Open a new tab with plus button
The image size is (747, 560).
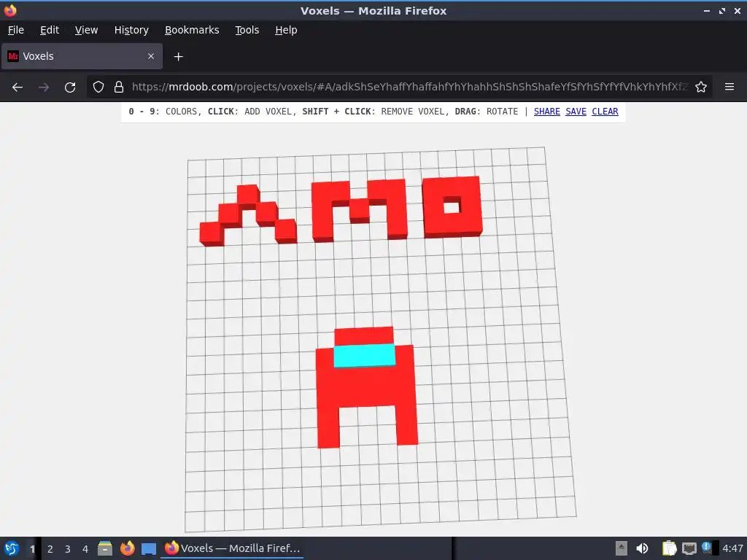[x=178, y=57]
